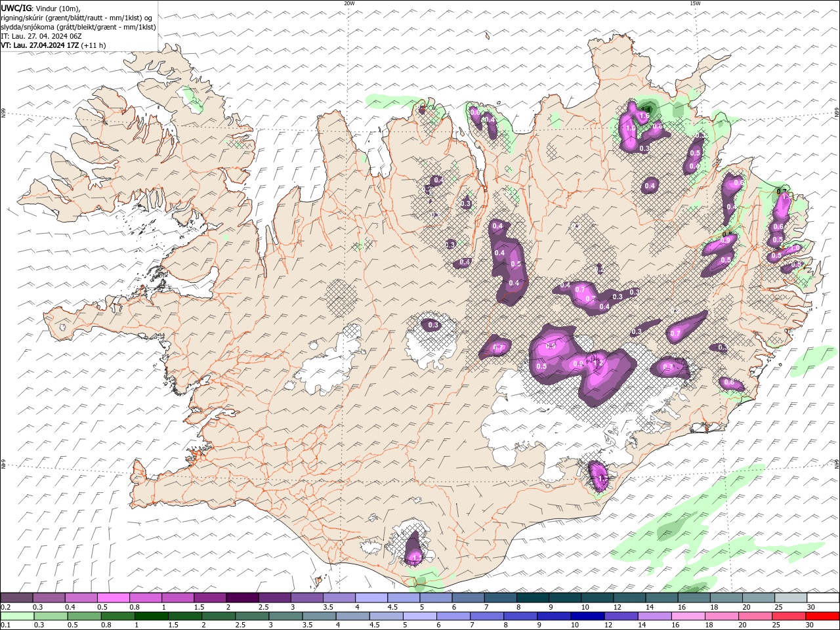The width and height of the screenshot is (840, 630).
Task: Click the '1.6' precipitation value on map
Action: point(644,116)
